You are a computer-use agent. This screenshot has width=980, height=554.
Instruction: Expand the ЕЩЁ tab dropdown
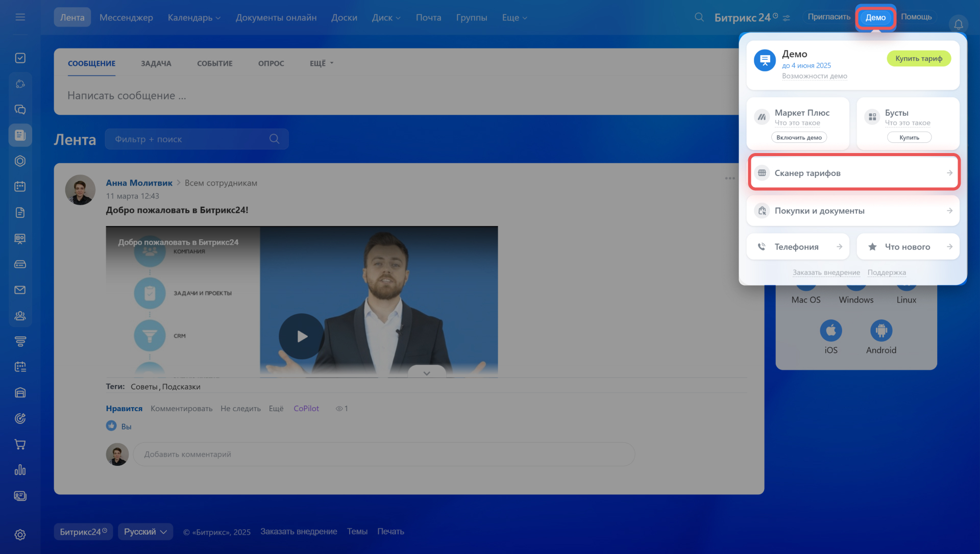point(322,63)
